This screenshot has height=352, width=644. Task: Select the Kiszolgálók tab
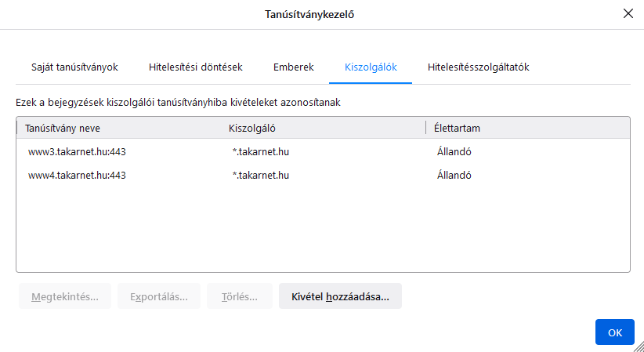[371, 67]
